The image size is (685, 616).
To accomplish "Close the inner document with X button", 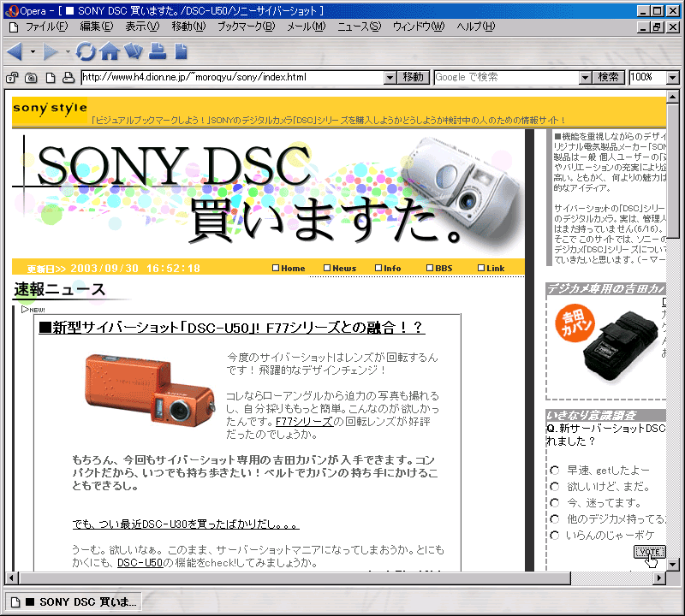I will (x=673, y=27).
